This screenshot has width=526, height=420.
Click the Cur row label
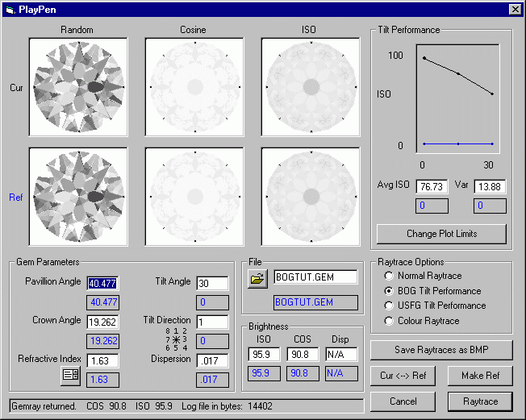pyautogui.click(x=16, y=88)
